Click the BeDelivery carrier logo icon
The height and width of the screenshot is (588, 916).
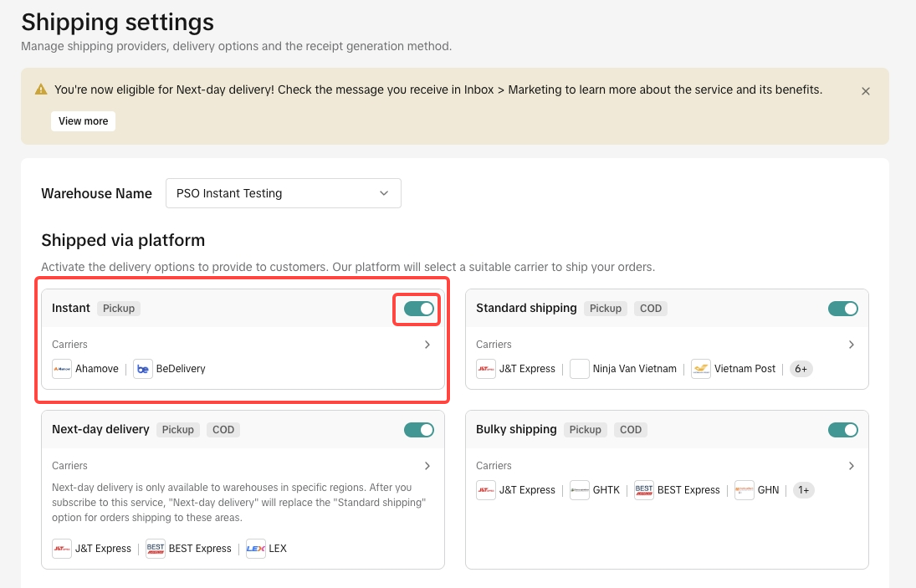(x=143, y=369)
